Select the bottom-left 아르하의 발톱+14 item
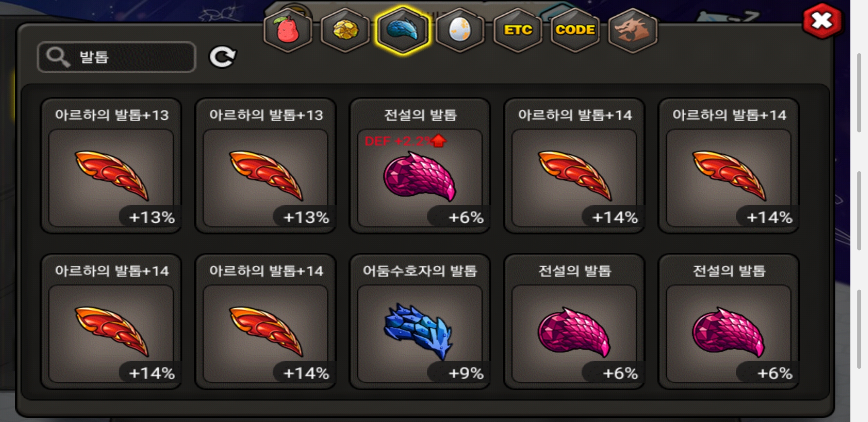 (111, 322)
